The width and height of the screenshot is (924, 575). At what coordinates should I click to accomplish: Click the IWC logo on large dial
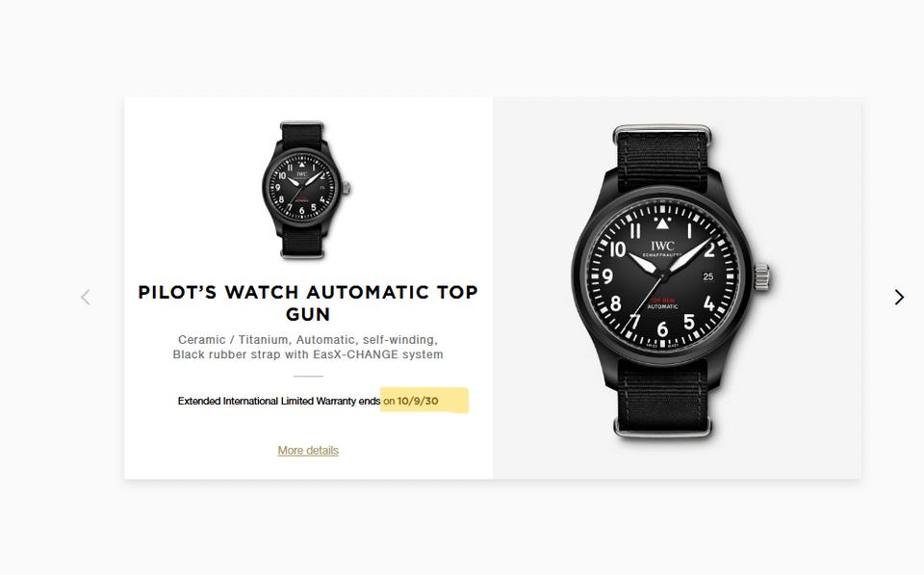[x=662, y=246]
